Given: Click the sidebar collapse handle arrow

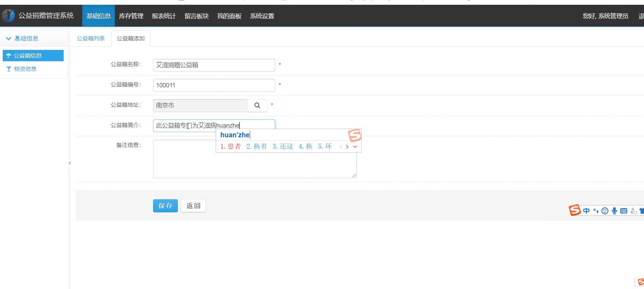Looking at the screenshot, I should click(x=69, y=163).
